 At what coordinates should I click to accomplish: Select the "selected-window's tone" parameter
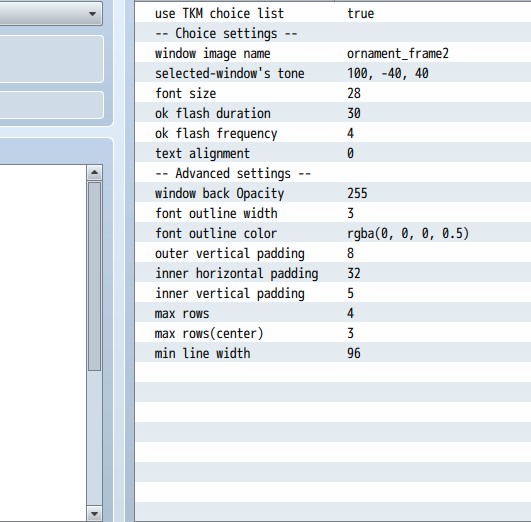[230, 74]
